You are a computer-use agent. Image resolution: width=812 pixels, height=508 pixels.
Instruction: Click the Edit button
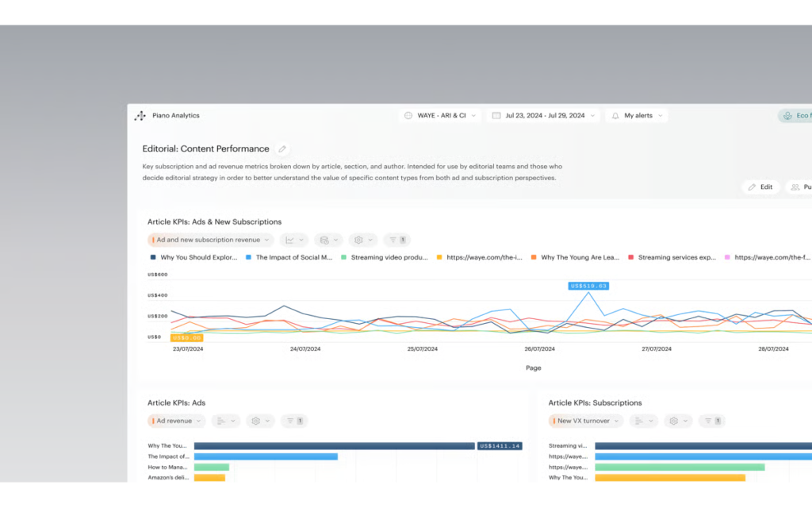[760, 187]
